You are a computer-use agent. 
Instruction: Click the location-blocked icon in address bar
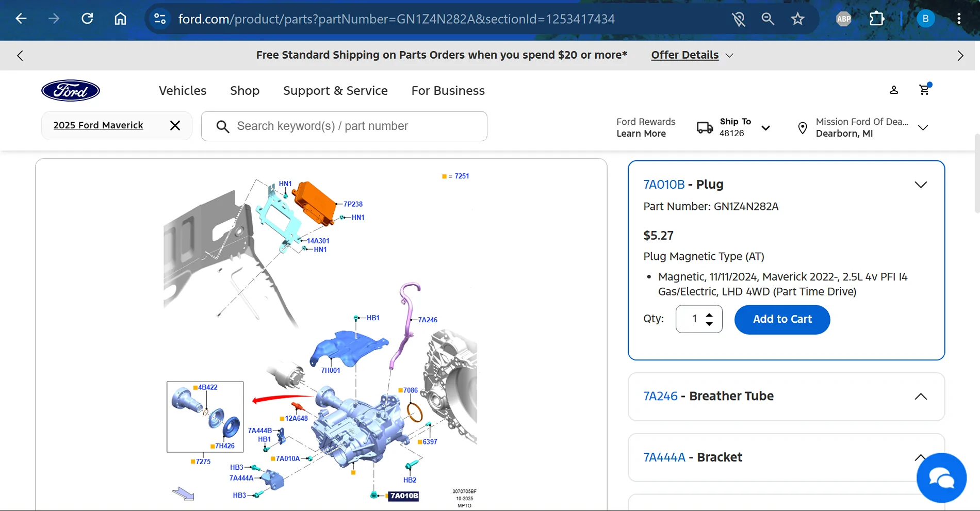[739, 19]
